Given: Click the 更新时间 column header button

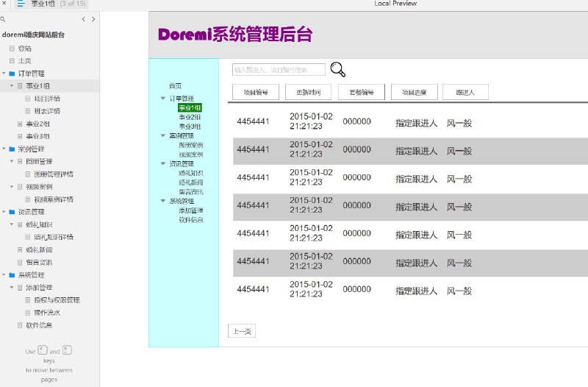Looking at the screenshot, I should click(x=308, y=93).
